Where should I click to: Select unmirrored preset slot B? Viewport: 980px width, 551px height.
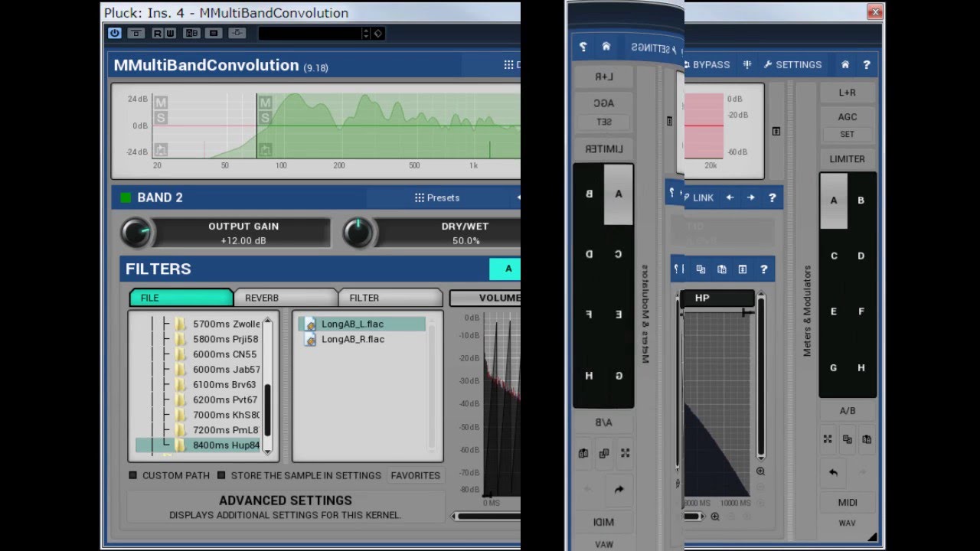tap(861, 201)
